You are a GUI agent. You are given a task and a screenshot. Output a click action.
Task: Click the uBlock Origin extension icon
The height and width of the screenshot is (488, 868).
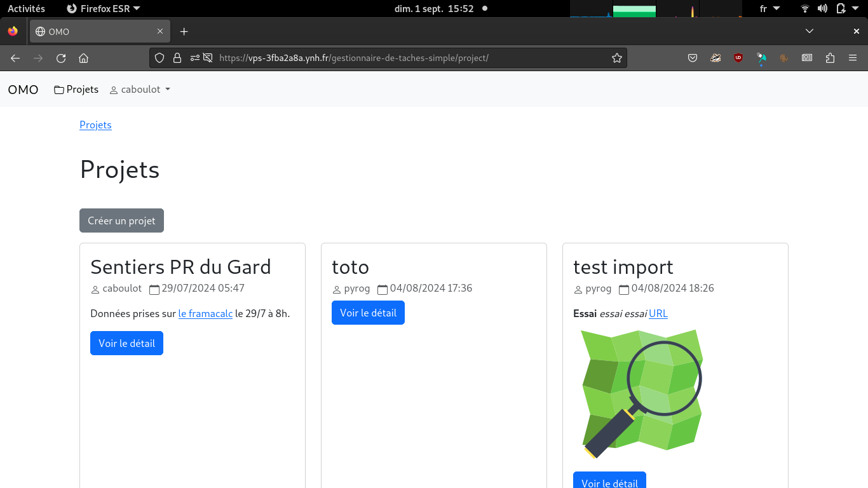tap(738, 58)
